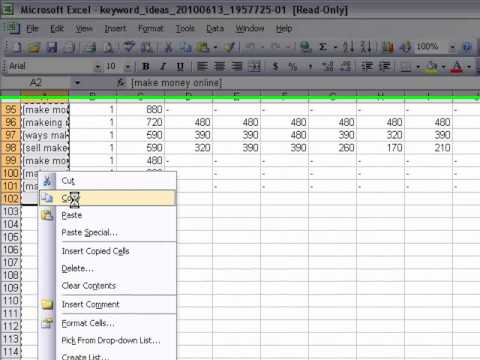The image size is (480, 360).
Task: Click the Print Preview icon
Action: pyautogui.click(x=108, y=47)
